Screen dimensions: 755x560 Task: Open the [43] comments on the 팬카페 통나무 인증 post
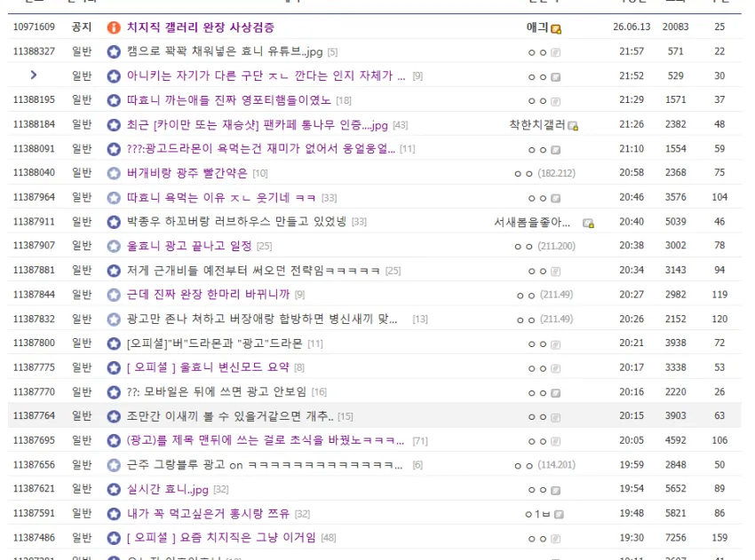[x=400, y=125]
